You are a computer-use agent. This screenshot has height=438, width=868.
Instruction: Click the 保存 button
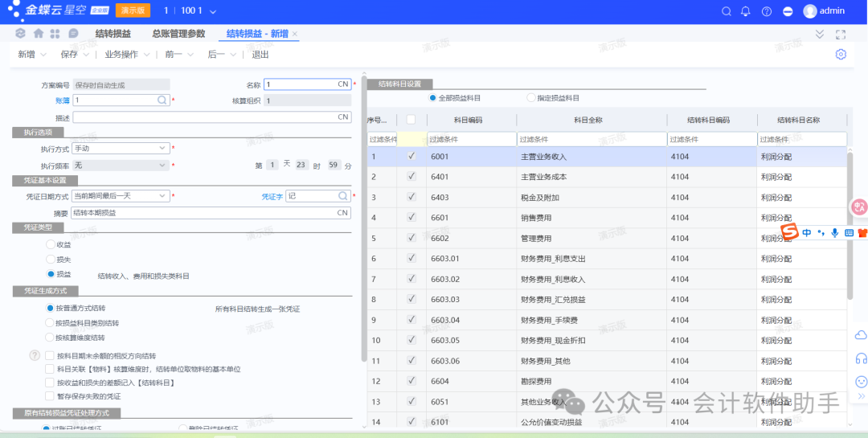pyautogui.click(x=69, y=55)
